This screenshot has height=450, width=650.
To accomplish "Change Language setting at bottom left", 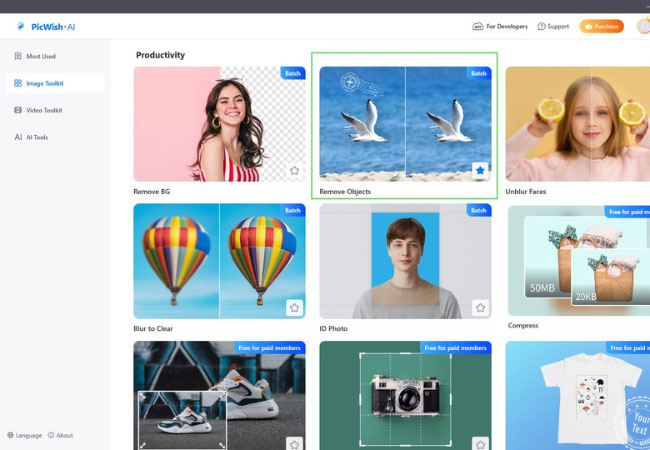I will (25, 435).
